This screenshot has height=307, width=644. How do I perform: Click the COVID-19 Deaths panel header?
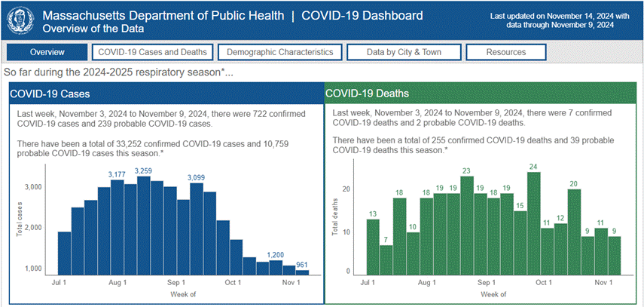tap(481, 94)
